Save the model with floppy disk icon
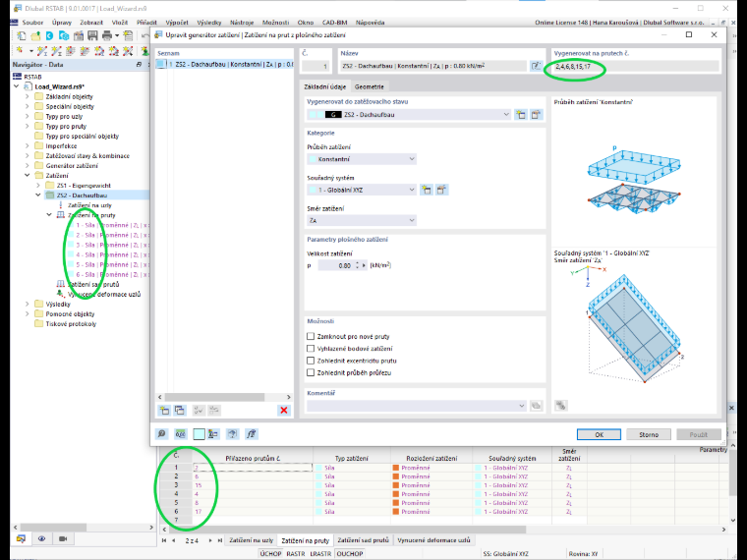The width and height of the screenshot is (747, 560). [92, 35]
